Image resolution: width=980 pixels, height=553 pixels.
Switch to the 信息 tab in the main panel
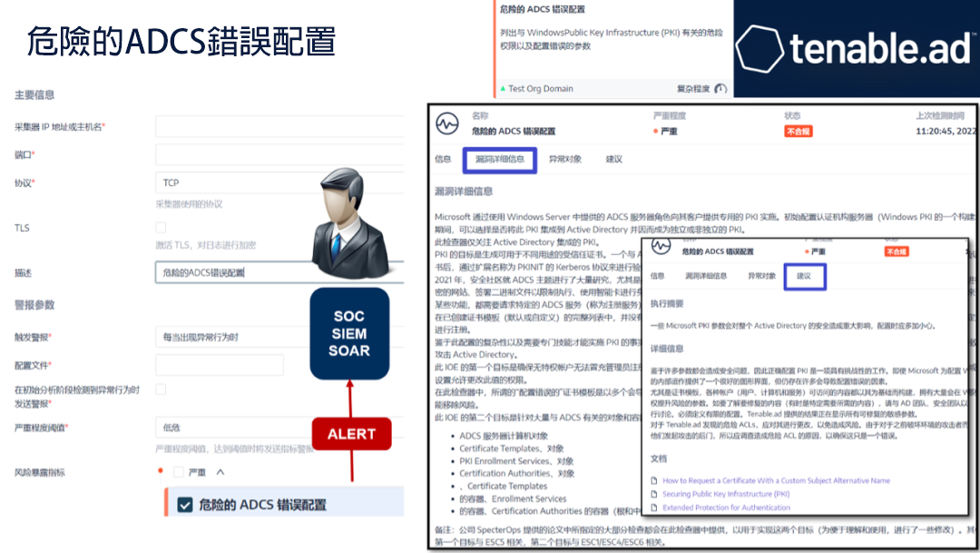tap(443, 160)
